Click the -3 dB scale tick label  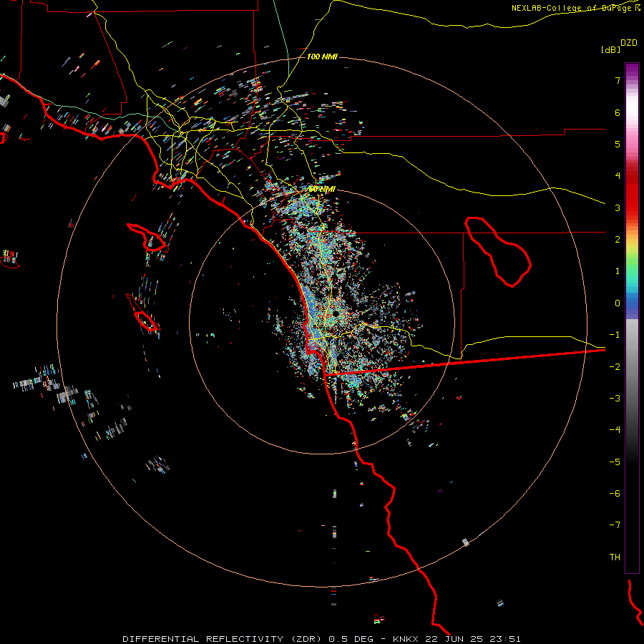coord(615,399)
